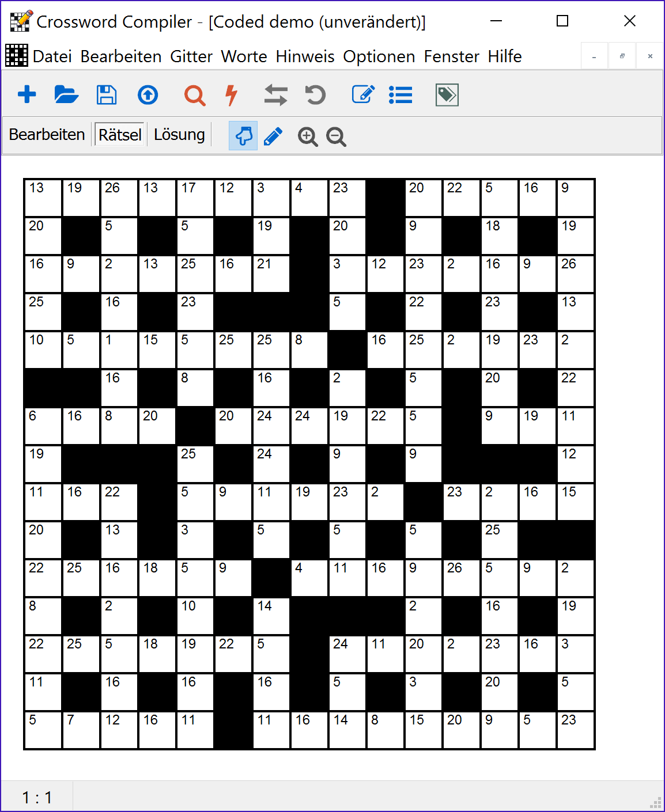Show the clue list icon

(x=400, y=95)
